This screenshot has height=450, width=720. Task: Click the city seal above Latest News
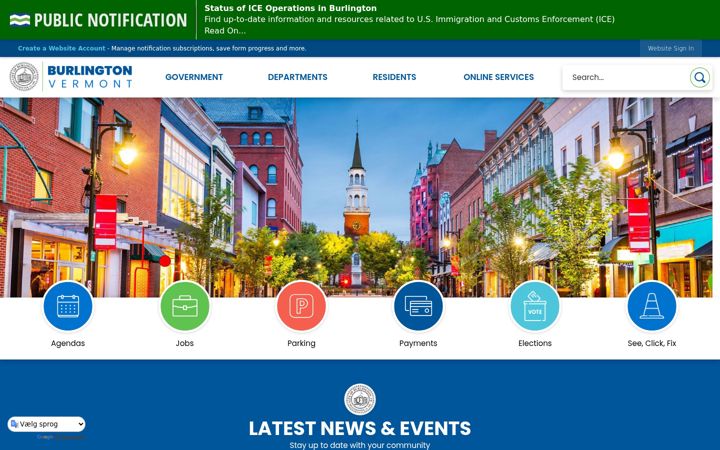[360, 399]
